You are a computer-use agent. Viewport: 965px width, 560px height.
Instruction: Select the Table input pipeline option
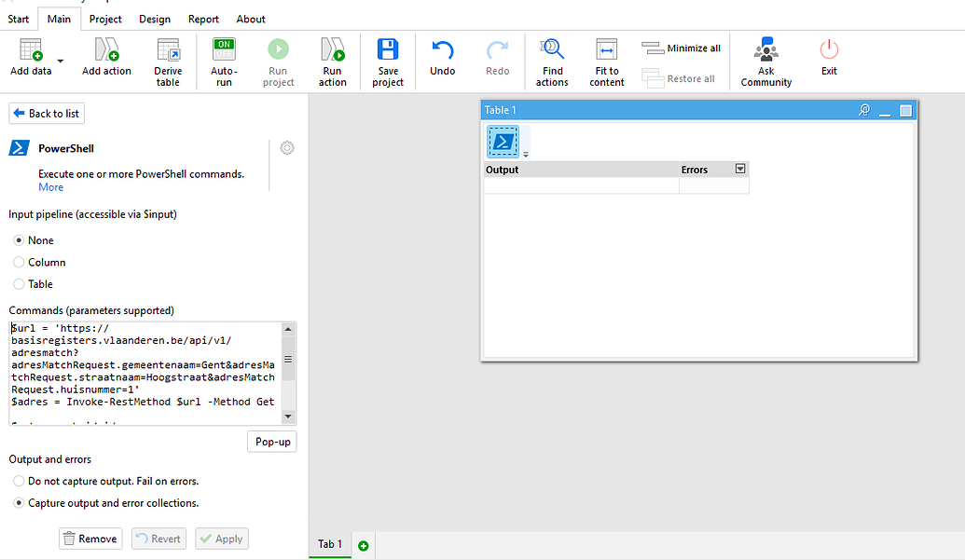tap(19, 284)
